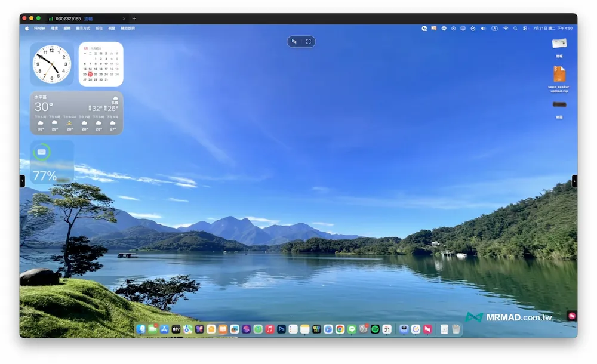Open Photoshop from the Dock

[281, 329]
